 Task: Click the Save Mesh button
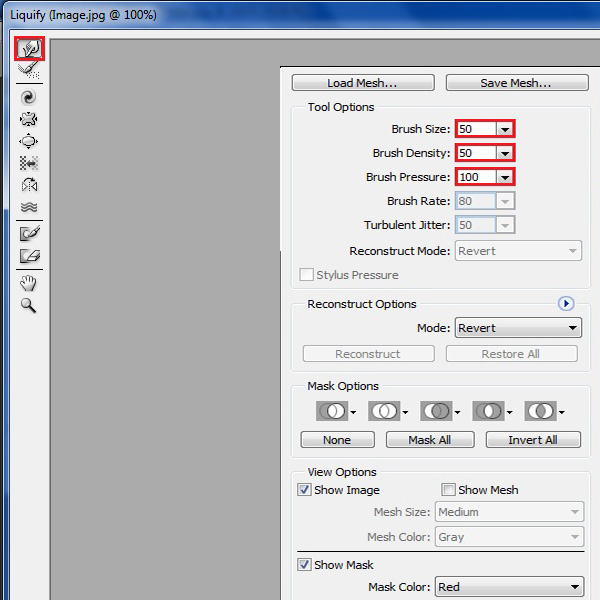click(x=517, y=83)
